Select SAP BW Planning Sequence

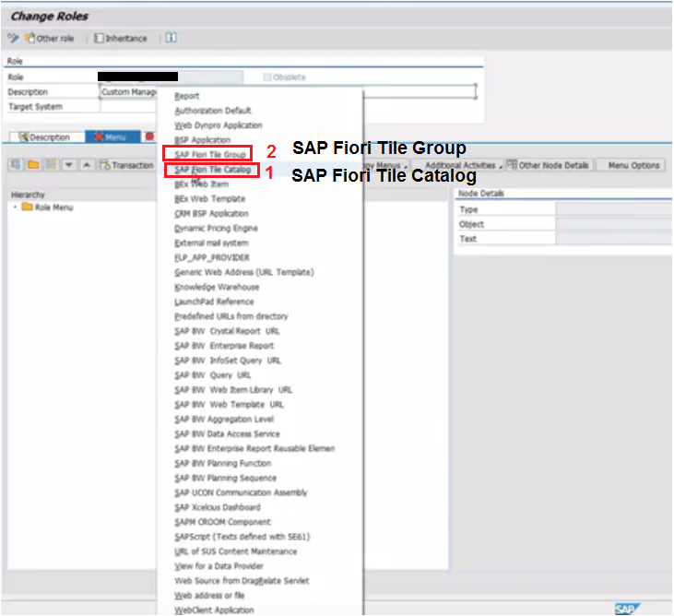[226, 478]
